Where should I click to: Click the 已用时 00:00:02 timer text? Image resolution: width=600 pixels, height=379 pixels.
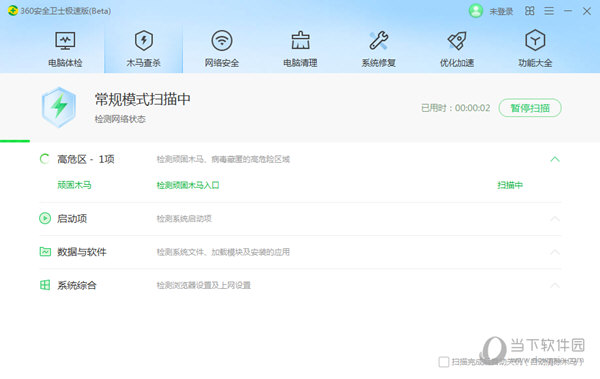[455, 108]
